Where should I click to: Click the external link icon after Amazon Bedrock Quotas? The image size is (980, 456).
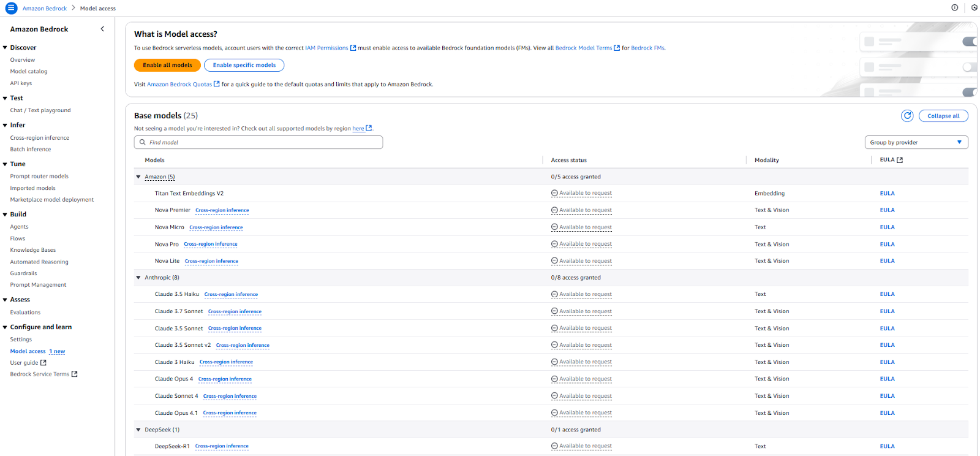click(217, 84)
